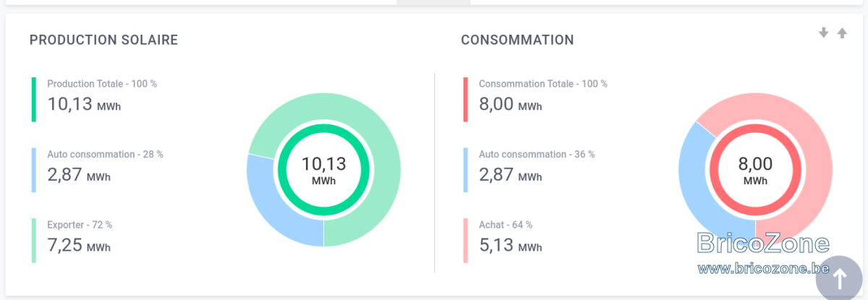Screen dimensions: 868x300
Task: Click the PRODUCTION SOLAIRE section heading
Action: click(x=103, y=40)
